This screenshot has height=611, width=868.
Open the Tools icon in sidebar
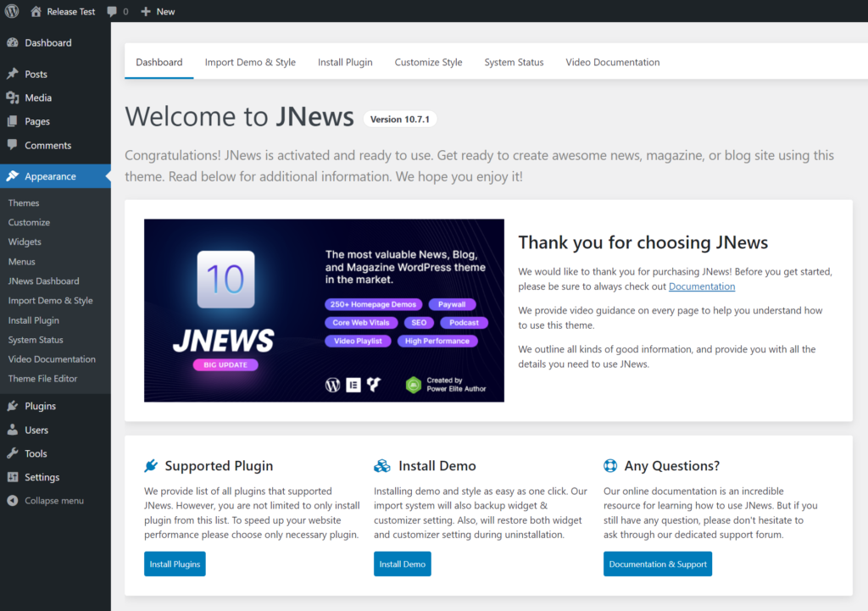[x=14, y=453]
